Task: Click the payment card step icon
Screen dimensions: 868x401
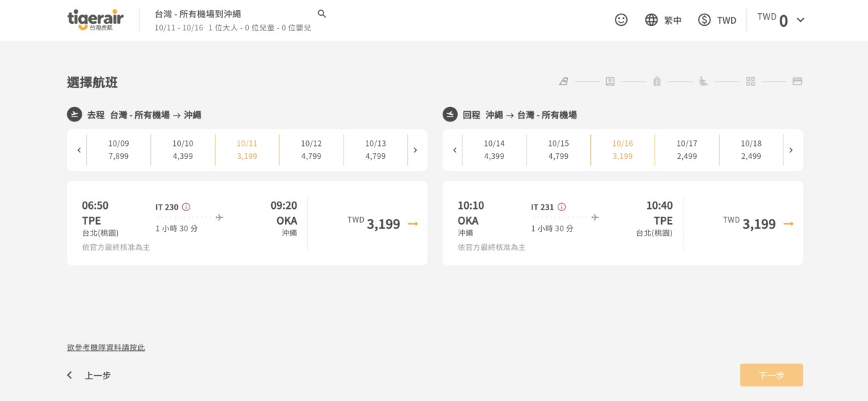Action: 797,82
